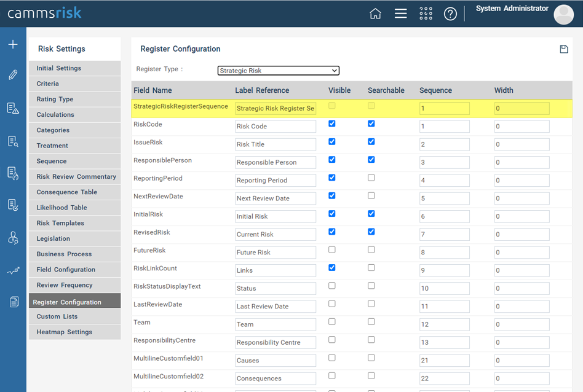The width and height of the screenshot is (583, 392).
Task: Open Consequence Table settings
Action: [x=75, y=192]
